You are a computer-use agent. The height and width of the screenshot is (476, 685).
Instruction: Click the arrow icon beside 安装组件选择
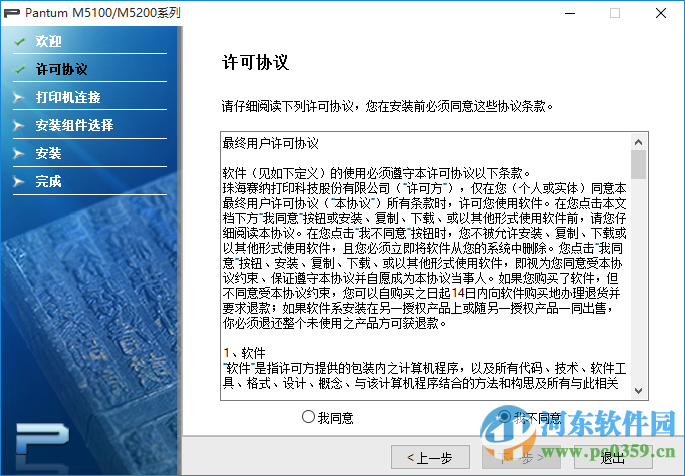point(18,125)
